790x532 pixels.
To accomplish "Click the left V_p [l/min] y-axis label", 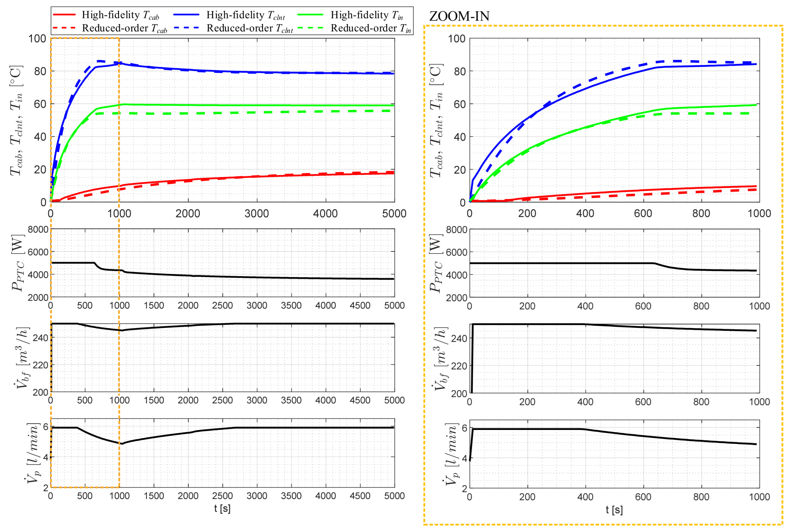I will (33, 453).
